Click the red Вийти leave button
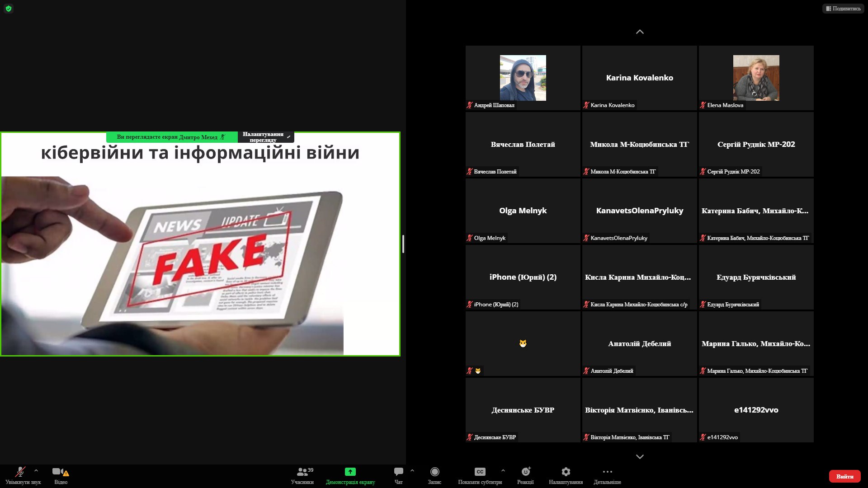The height and width of the screenshot is (488, 868). [844, 476]
